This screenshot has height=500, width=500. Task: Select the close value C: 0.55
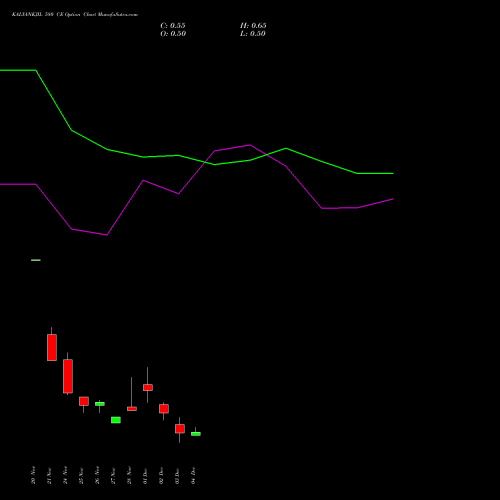[173, 26]
